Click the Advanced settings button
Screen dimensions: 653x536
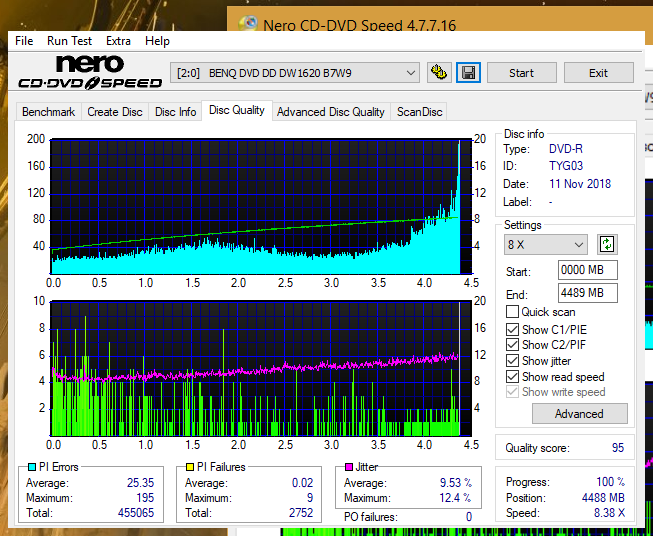579,414
